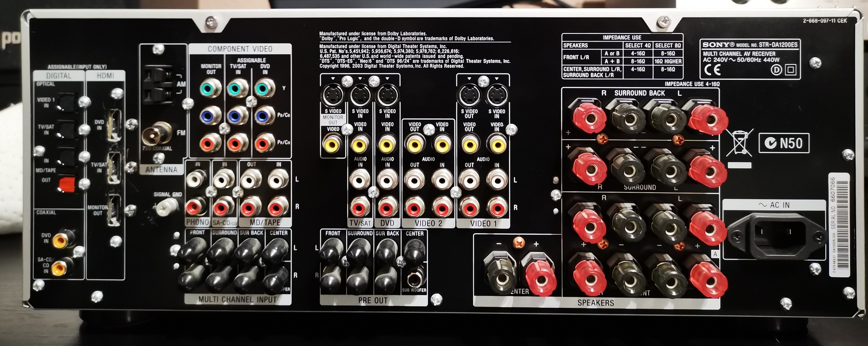The image size is (868, 346).
Task: Click the MD/TAPE IN right red jack
Action: click(278, 208)
